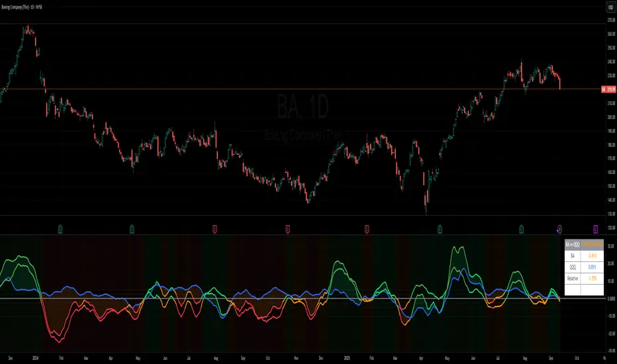Click the round purple event marker near September 2025

coord(559,229)
